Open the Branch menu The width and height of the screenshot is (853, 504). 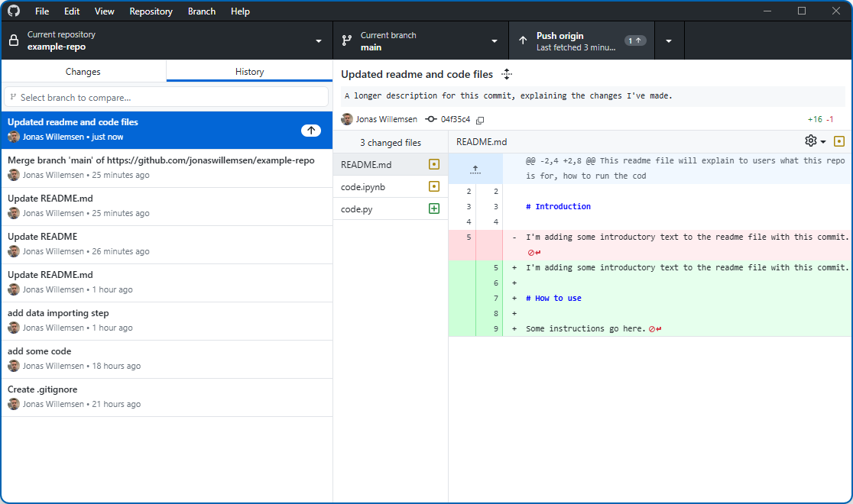pyautogui.click(x=202, y=11)
